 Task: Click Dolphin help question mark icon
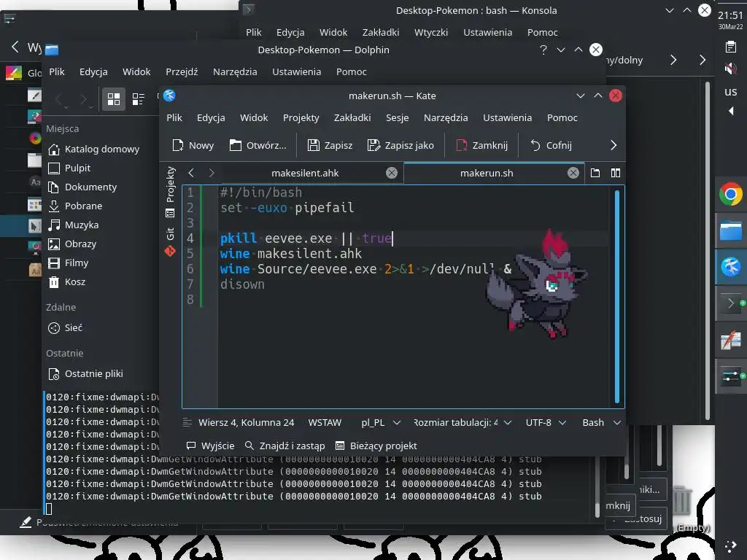pyautogui.click(x=543, y=50)
